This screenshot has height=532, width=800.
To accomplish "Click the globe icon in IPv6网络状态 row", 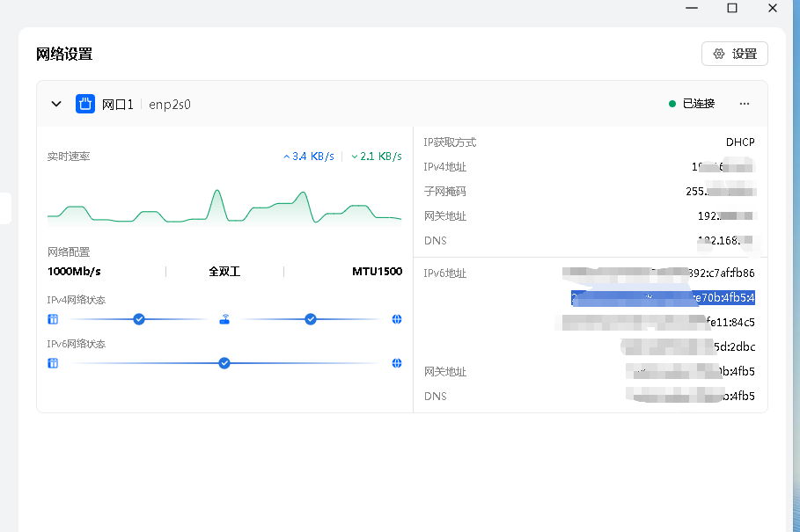I will (397, 363).
